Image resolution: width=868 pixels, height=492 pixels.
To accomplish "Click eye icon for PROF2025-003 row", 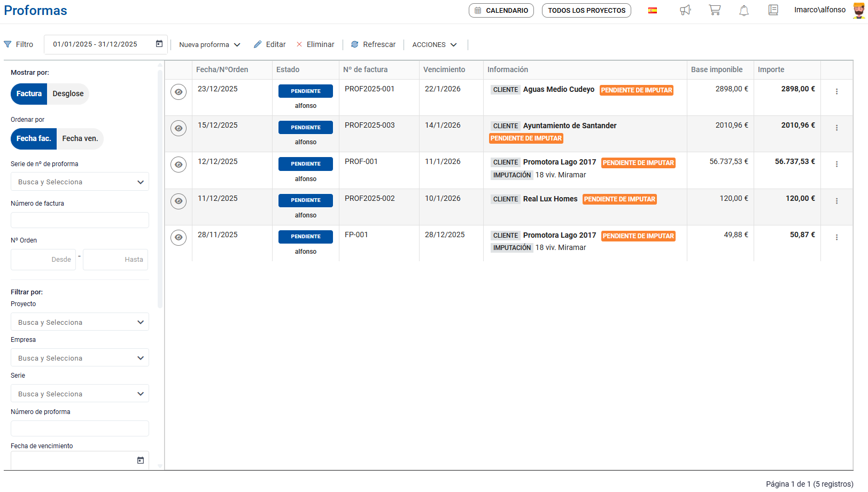I will pos(179,128).
